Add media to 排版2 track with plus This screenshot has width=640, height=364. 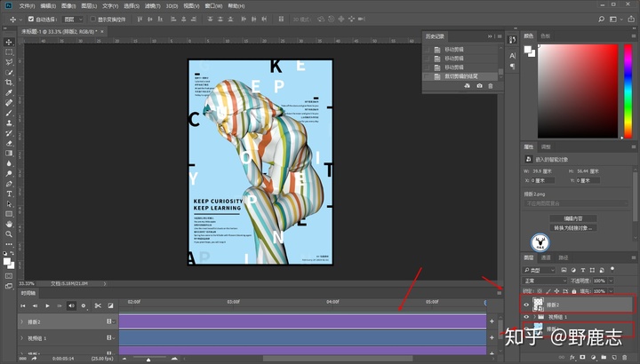pyautogui.click(x=492, y=321)
